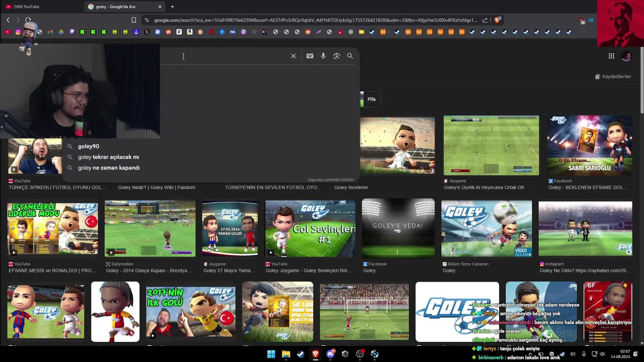Image resolution: width=644 pixels, height=362 pixels.
Task: Click the Brave Shields lion icon
Action: (497, 20)
